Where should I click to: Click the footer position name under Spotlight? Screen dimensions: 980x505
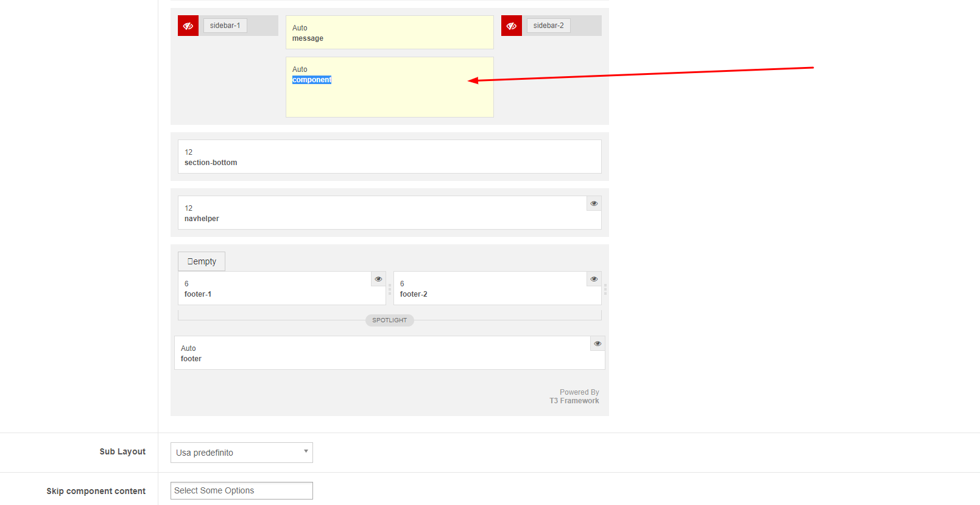tap(191, 359)
